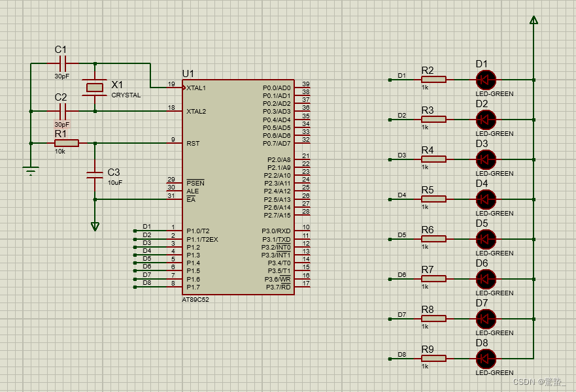This screenshot has width=576, height=392.
Task: Click the D8 green LED symbol
Action: (x=486, y=359)
